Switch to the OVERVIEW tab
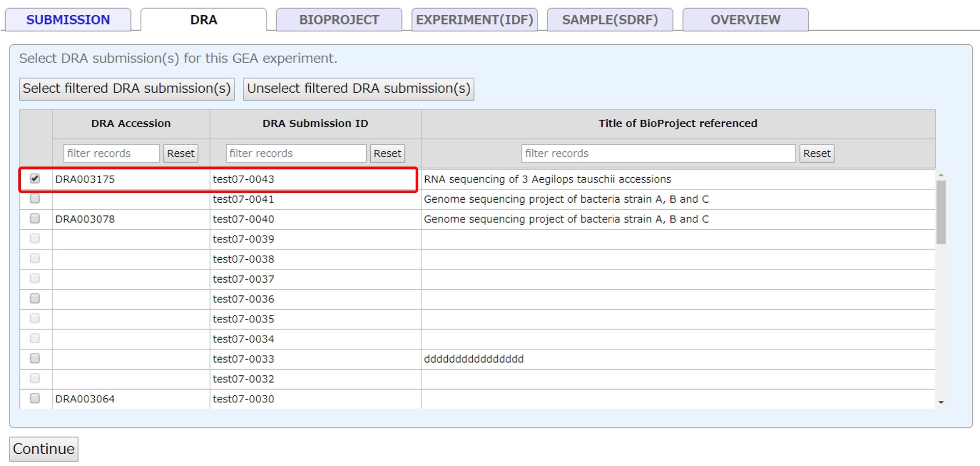Screen dimensions: 980x466 745,20
